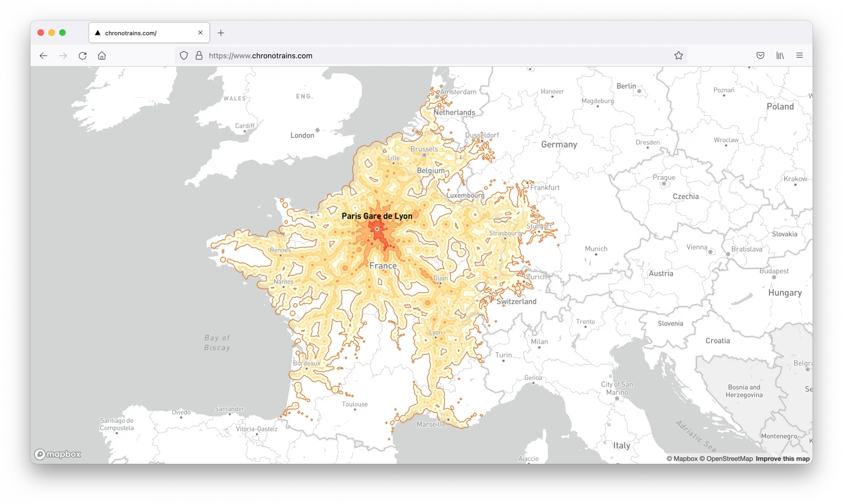The width and height of the screenshot is (843, 504).
Task: Click the Brussels label on map
Action: coord(424,149)
